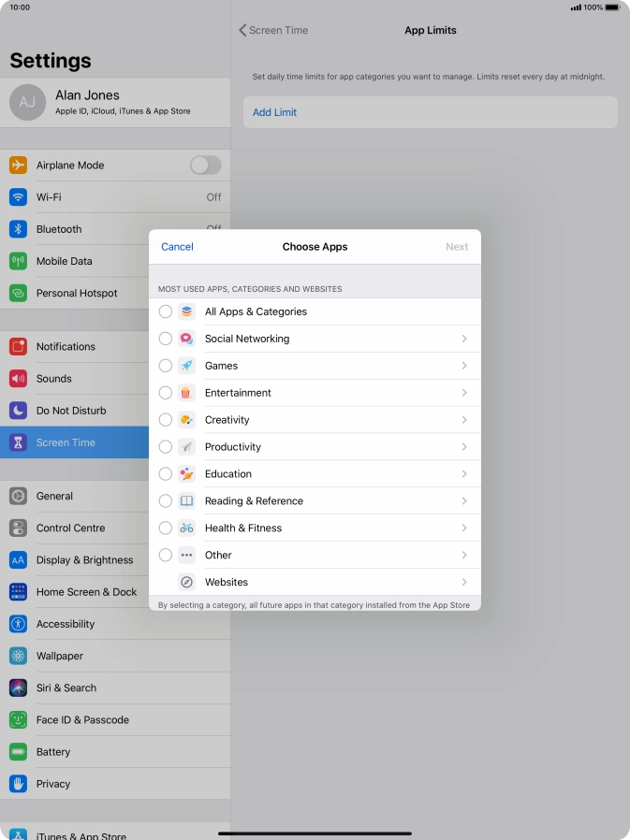630x840 pixels.
Task: Expand the Reading & Reference chevron
Action: tap(464, 500)
